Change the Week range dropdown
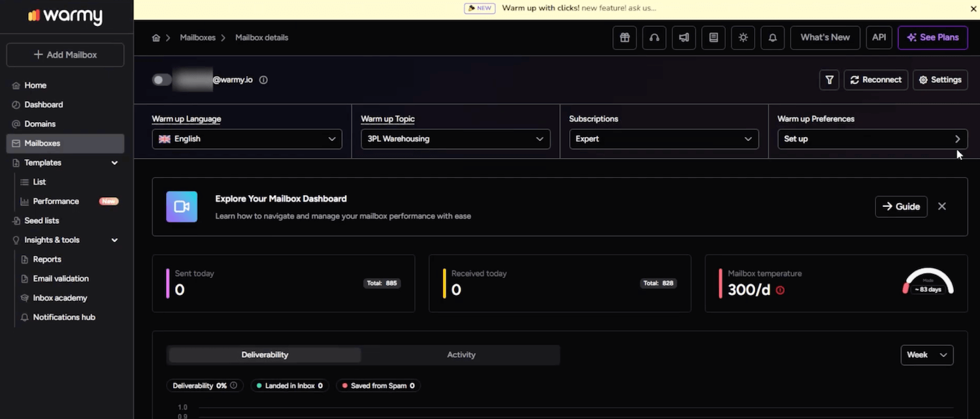The image size is (980, 419). tap(926, 355)
